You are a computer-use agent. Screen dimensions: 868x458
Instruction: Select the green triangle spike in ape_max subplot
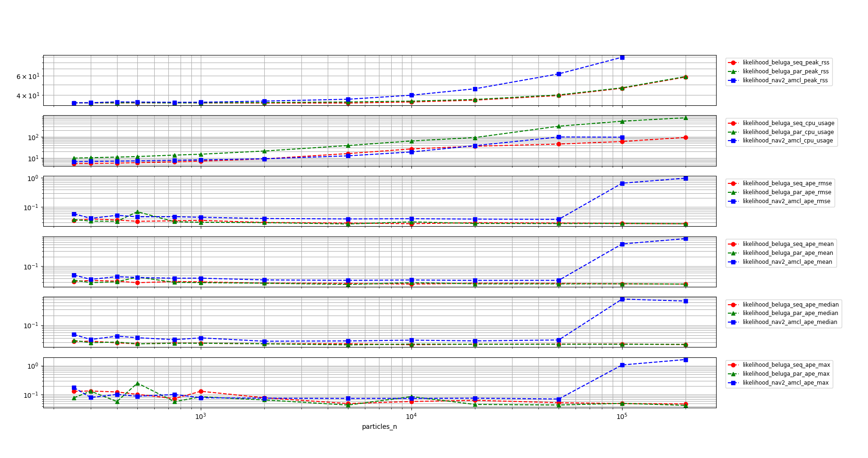(x=137, y=383)
